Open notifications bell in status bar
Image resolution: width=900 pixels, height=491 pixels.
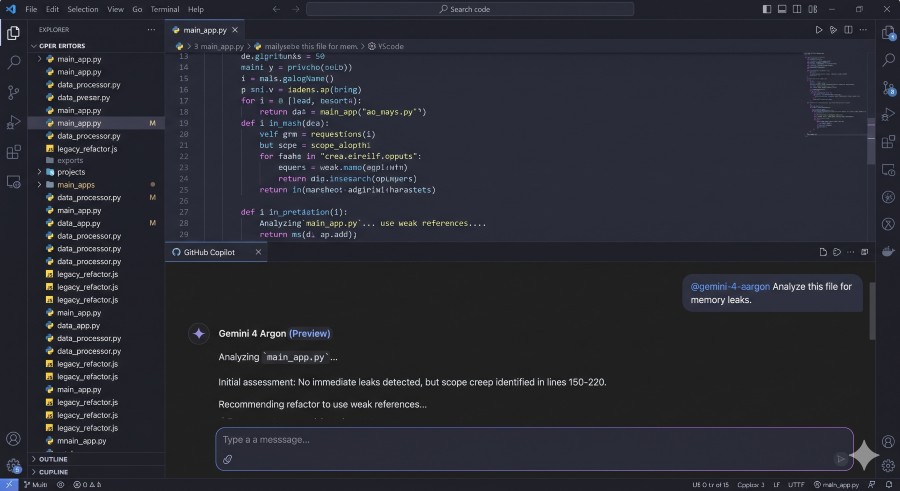click(888, 485)
